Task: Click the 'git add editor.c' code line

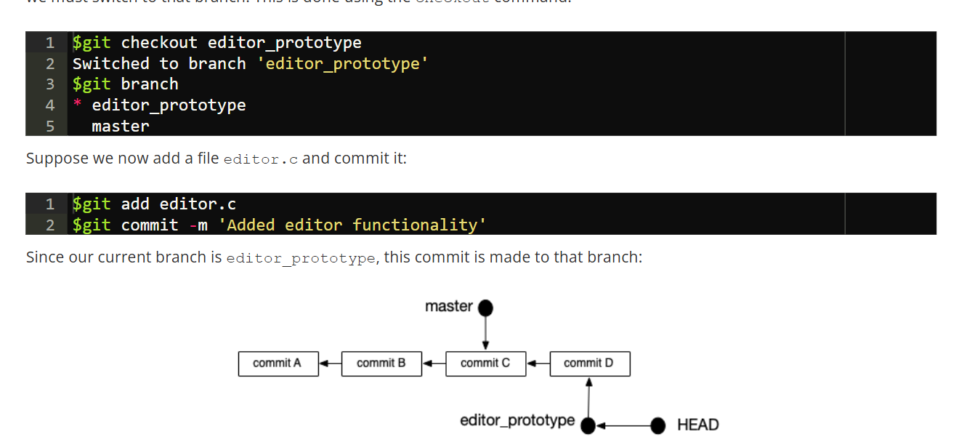Action: 154,204
